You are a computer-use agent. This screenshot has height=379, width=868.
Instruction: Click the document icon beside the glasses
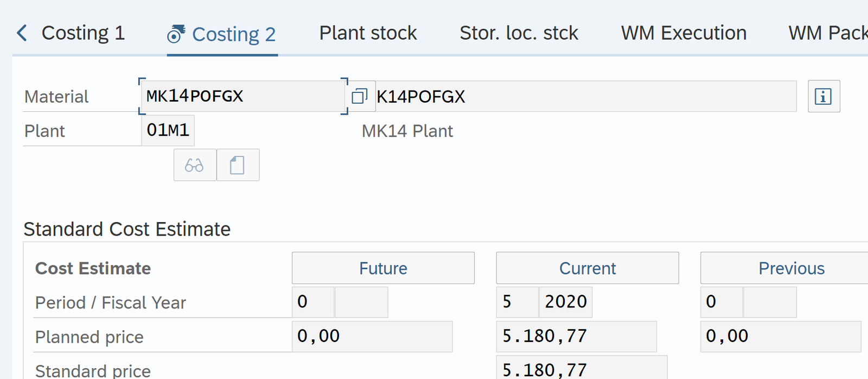(x=238, y=165)
